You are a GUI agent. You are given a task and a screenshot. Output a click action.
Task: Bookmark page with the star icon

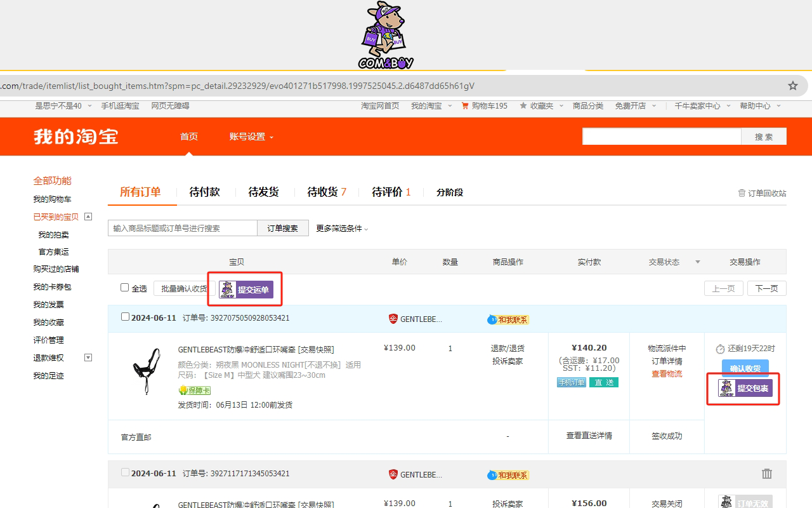tap(792, 86)
